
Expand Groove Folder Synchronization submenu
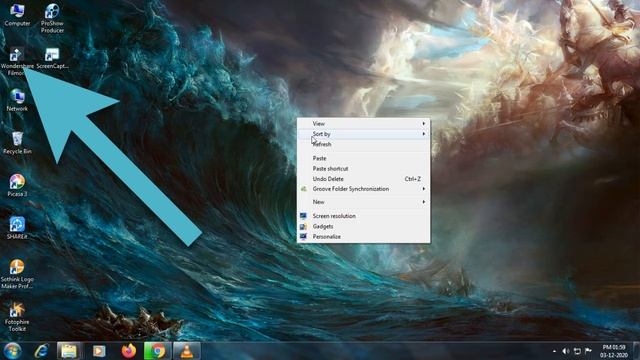click(x=363, y=189)
